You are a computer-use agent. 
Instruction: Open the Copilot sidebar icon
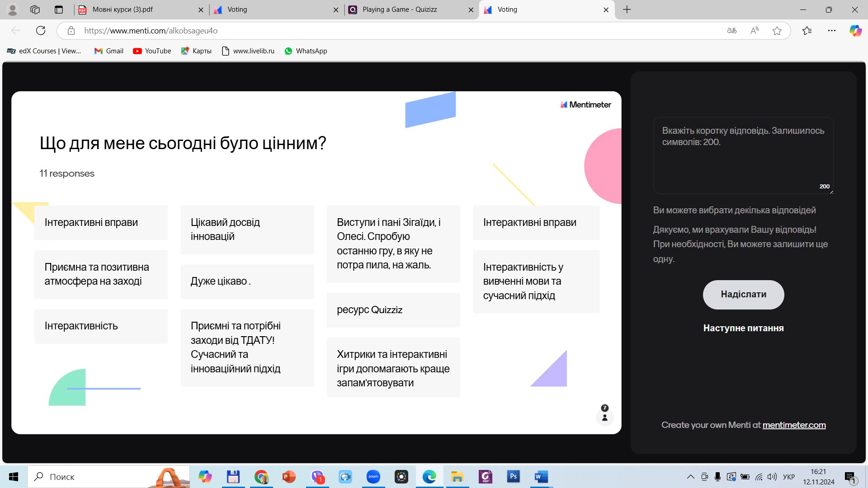tap(855, 31)
